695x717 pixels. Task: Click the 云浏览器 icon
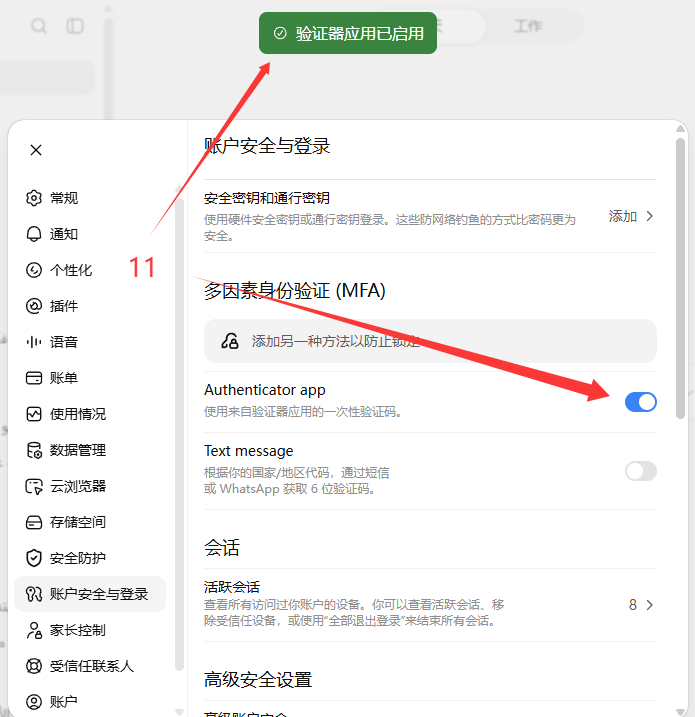[x=34, y=486]
